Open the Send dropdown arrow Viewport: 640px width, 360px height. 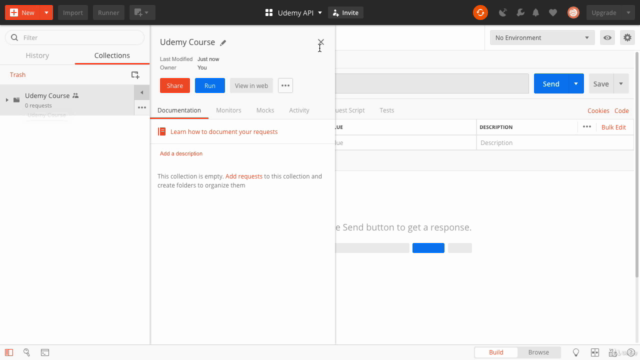pyautogui.click(x=576, y=84)
